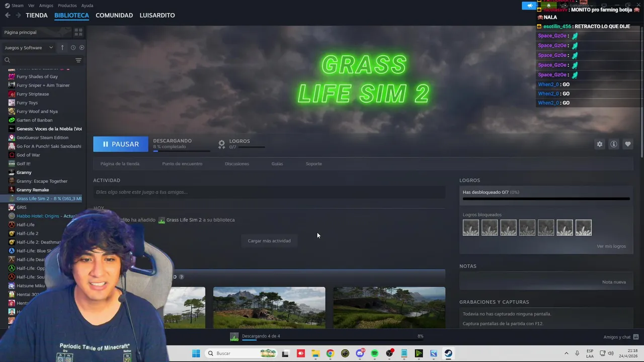Screen dimensions: 644x362
Task: Click the activity comment input field
Action: pos(269,192)
